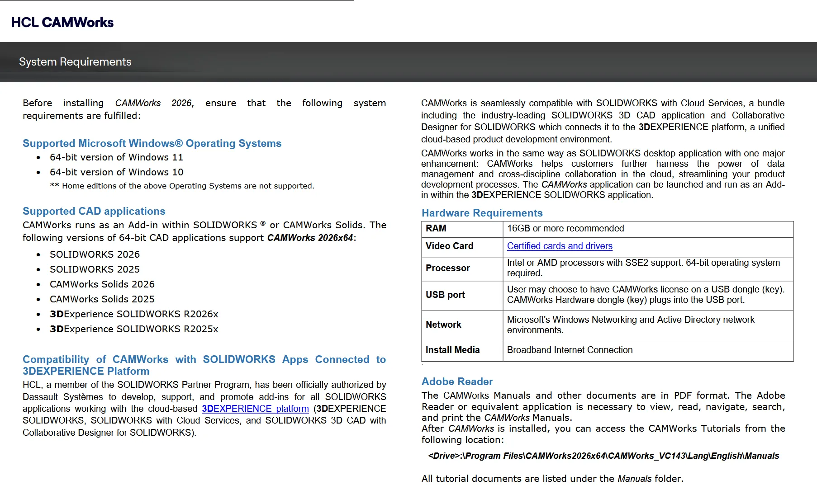
Task: Select the Broadband Internet Connection cell
Action: [x=648, y=350]
